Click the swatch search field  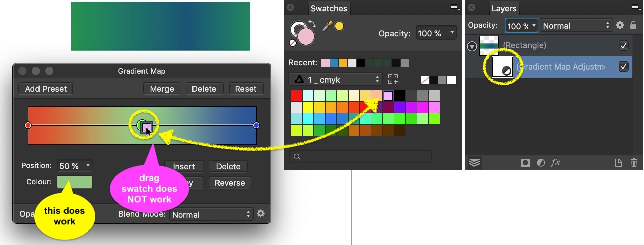click(360, 156)
